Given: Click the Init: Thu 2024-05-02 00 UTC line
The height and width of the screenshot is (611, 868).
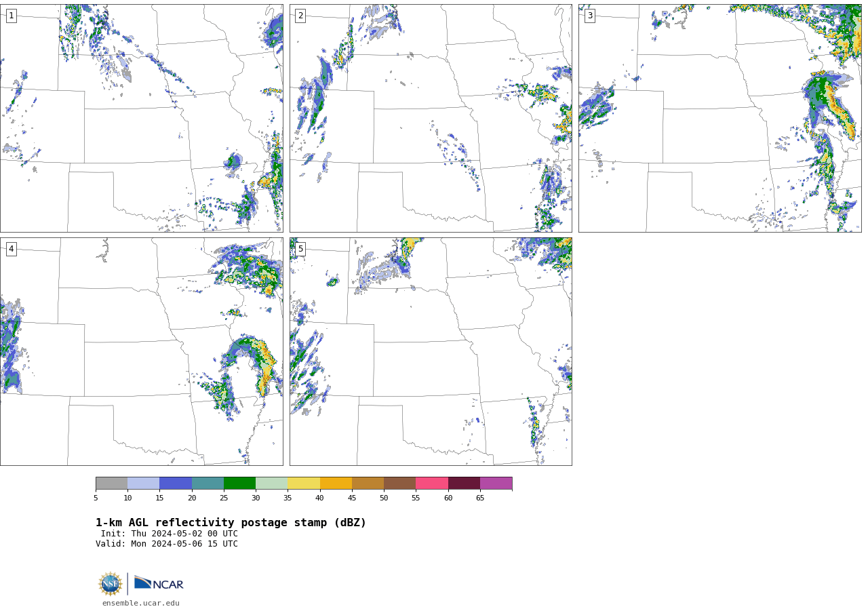Looking at the screenshot, I should point(170,534).
